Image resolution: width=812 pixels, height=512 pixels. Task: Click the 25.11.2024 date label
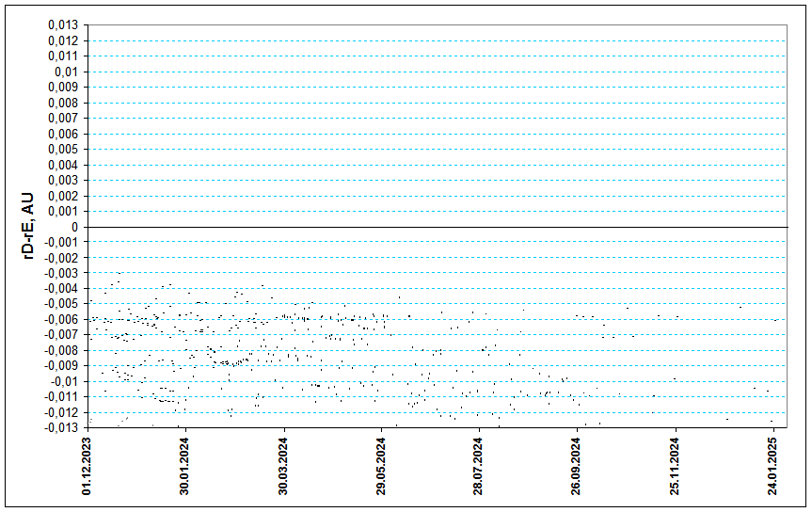tap(675, 467)
